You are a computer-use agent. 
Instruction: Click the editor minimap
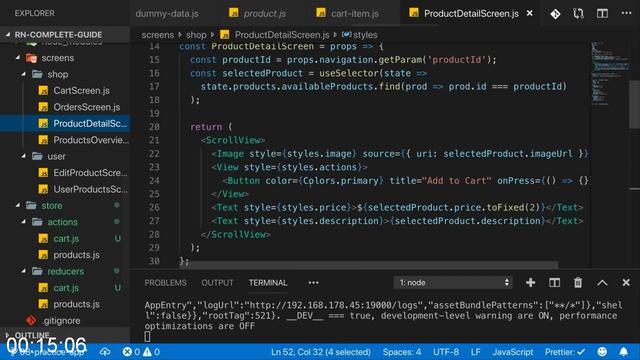point(610,73)
